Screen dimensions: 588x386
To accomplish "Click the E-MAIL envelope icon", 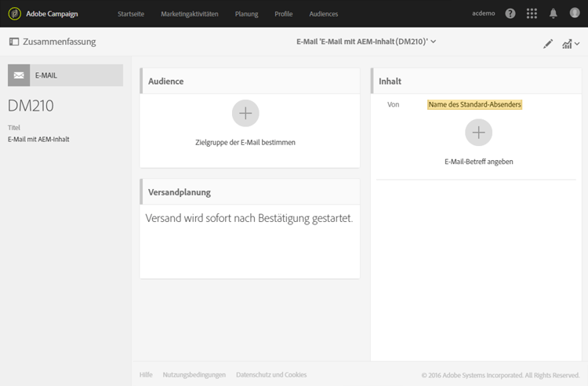I will [x=19, y=75].
